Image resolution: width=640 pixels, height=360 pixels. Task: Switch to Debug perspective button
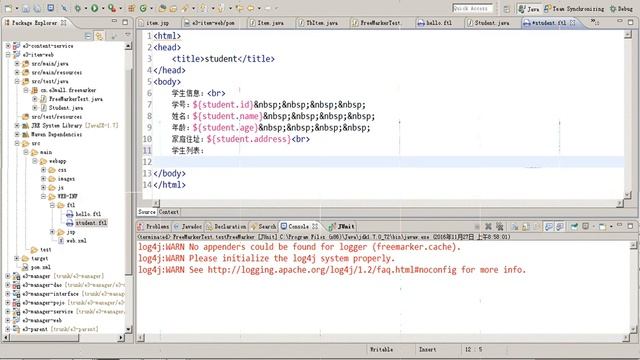click(621, 9)
